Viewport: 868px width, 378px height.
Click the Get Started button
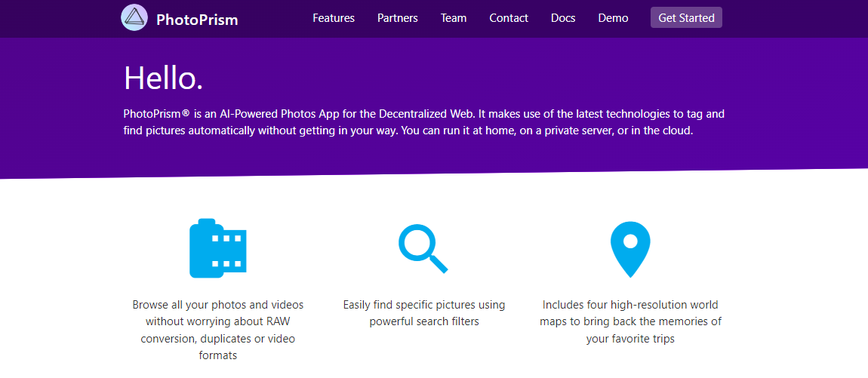[686, 17]
